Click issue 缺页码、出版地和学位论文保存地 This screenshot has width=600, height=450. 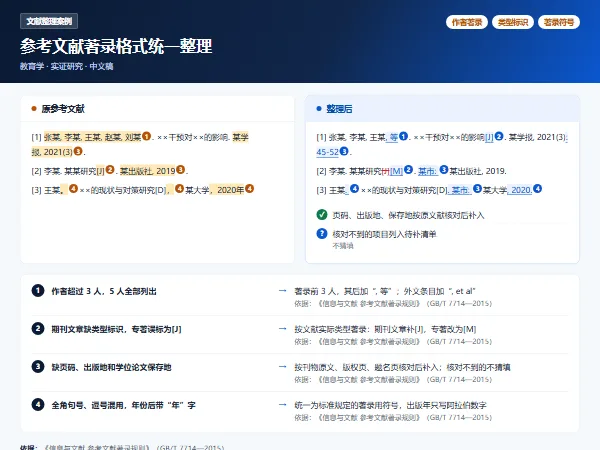[x=111, y=367]
